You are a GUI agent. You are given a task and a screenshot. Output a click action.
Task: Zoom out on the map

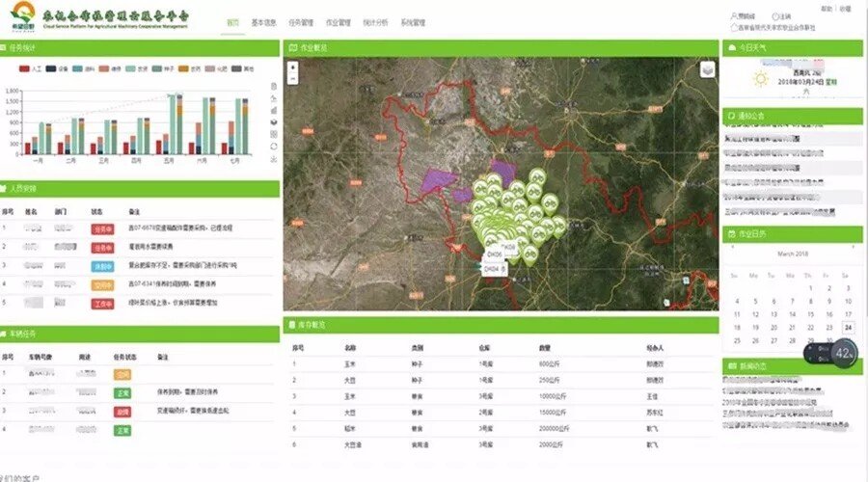293,79
